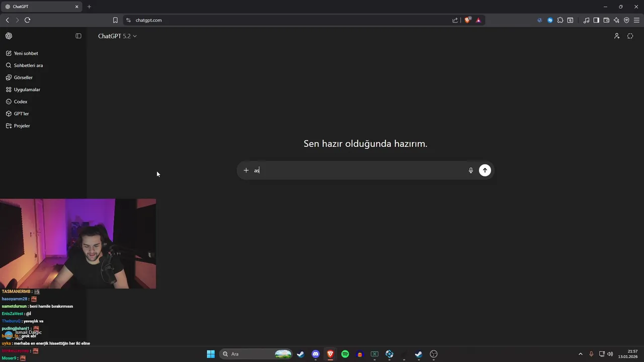
Task: Open the Windows Start menu
Action: click(211, 354)
